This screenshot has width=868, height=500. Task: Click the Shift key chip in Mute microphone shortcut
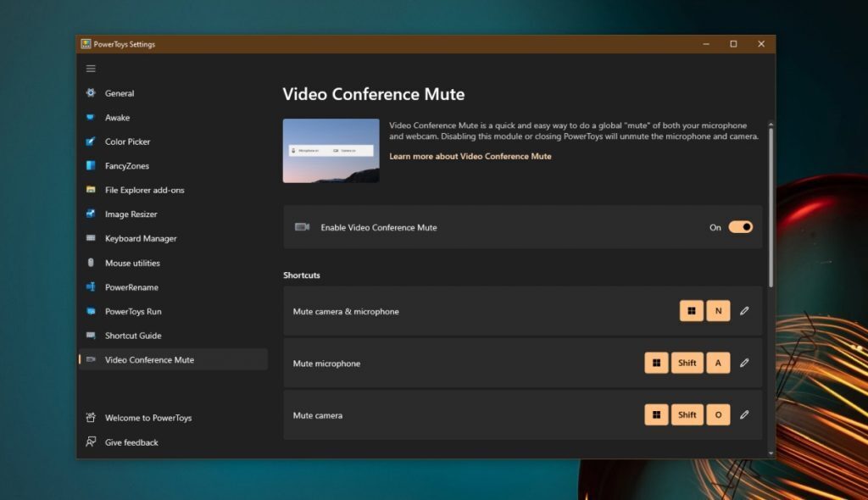tap(687, 363)
